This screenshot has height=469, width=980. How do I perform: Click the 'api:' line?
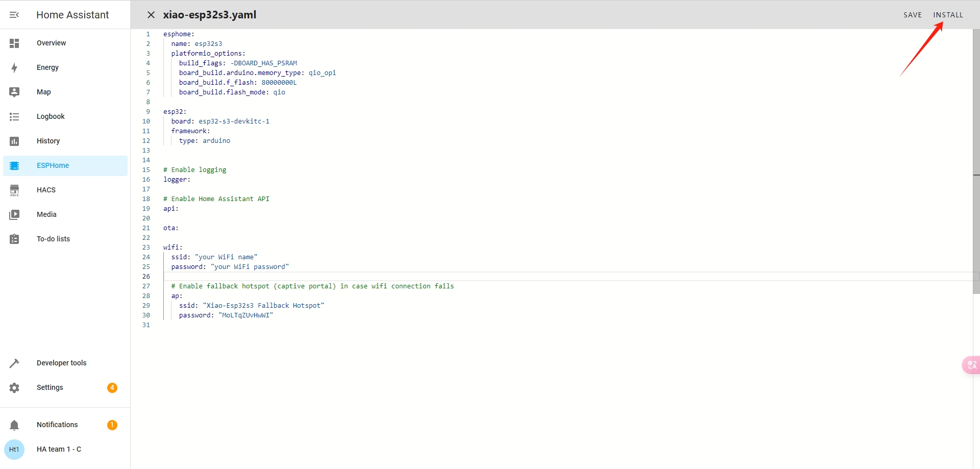(171, 209)
